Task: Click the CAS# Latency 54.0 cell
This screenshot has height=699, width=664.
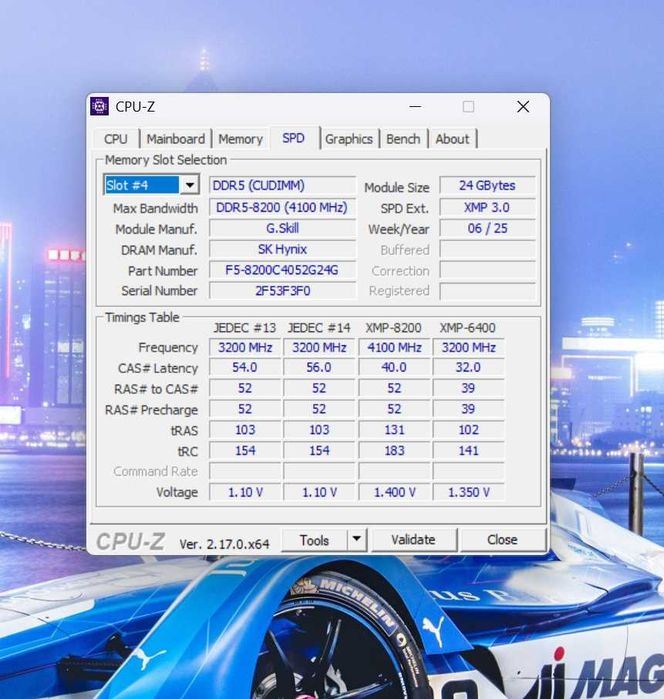Action: [x=245, y=367]
